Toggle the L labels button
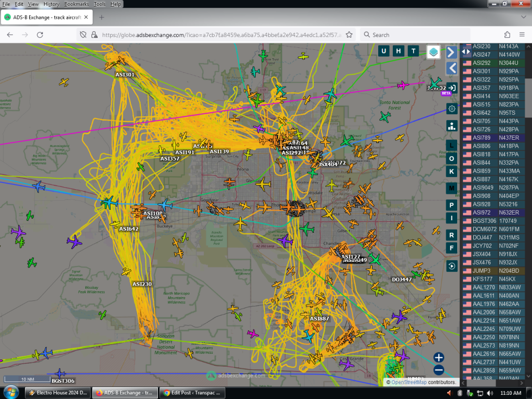532x399 pixels. tap(451, 145)
